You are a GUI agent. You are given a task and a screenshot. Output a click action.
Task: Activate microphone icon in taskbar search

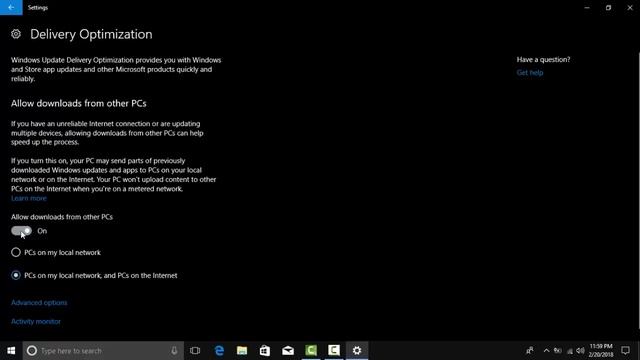(x=174, y=351)
